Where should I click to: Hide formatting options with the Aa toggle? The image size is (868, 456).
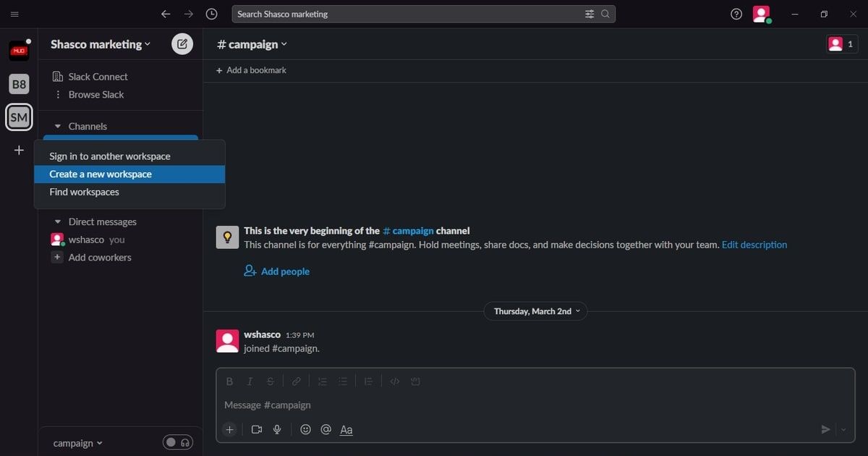[346, 429]
